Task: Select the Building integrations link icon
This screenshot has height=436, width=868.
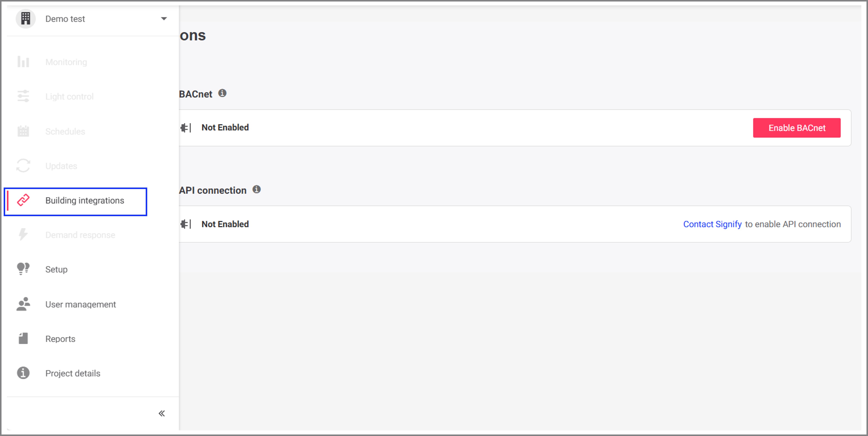Action: [x=23, y=200]
